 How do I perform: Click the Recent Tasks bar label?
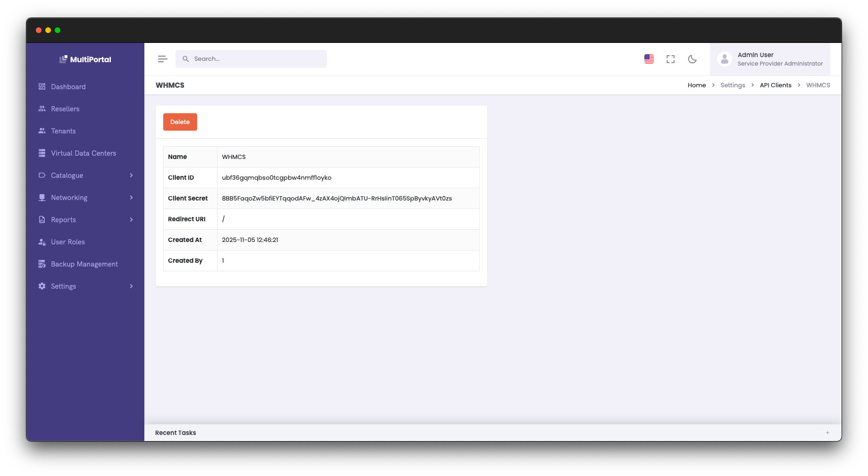[x=175, y=433]
